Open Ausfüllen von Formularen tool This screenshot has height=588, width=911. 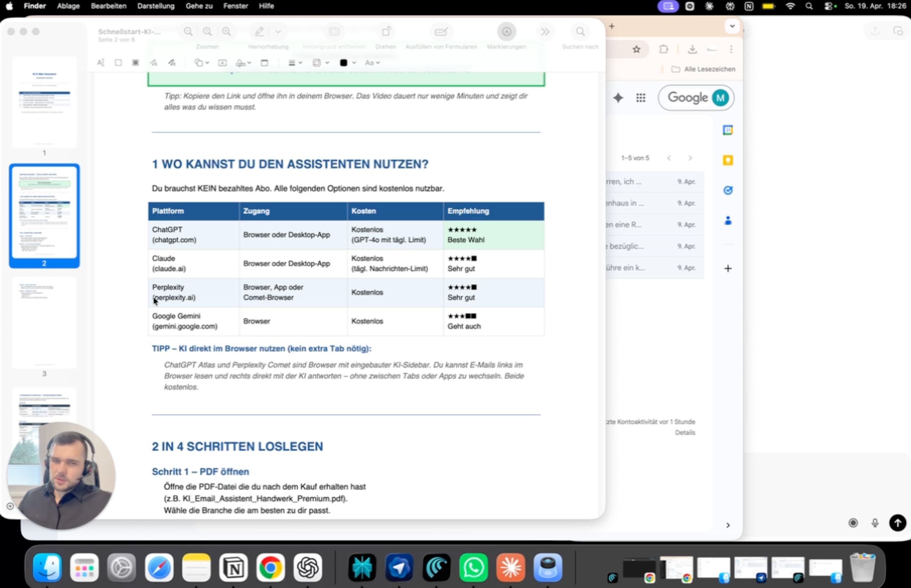pyautogui.click(x=441, y=32)
